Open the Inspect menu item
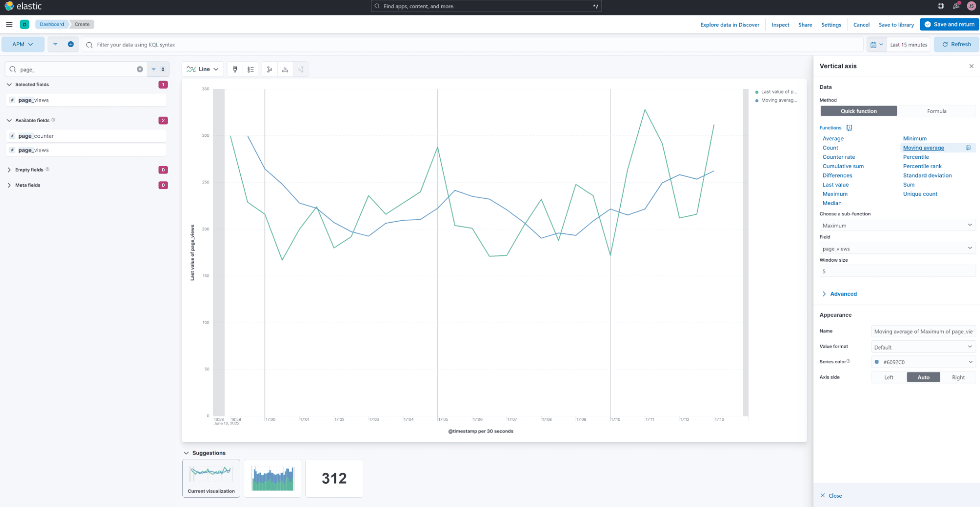Screen dimensions: 980x507 click(x=780, y=25)
